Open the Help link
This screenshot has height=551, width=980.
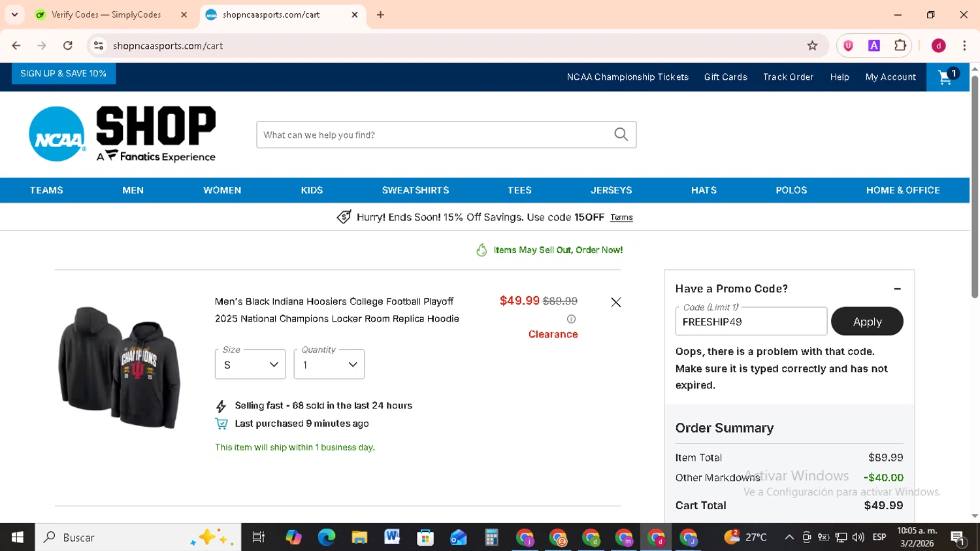pyautogui.click(x=840, y=77)
